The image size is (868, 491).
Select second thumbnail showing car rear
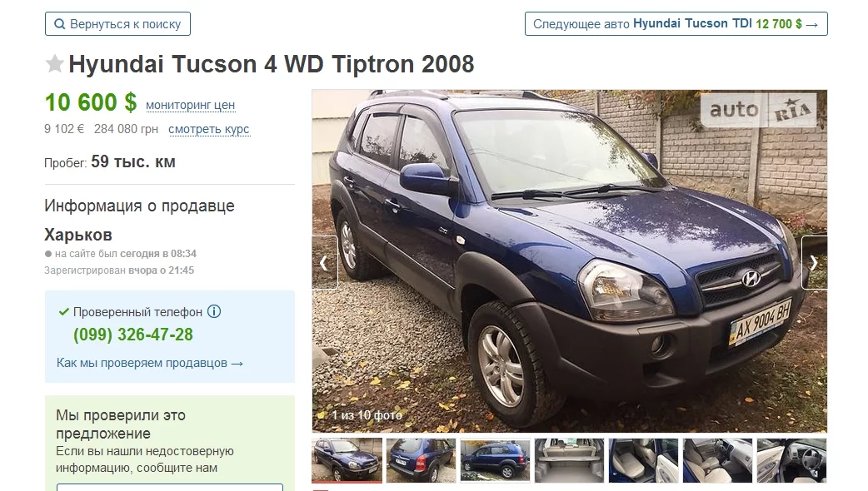coord(421,460)
